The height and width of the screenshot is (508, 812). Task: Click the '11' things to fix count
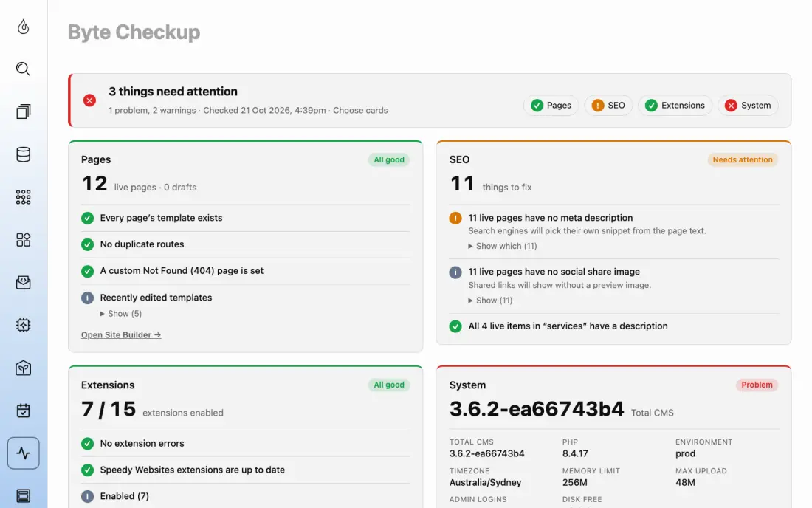coord(462,183)
